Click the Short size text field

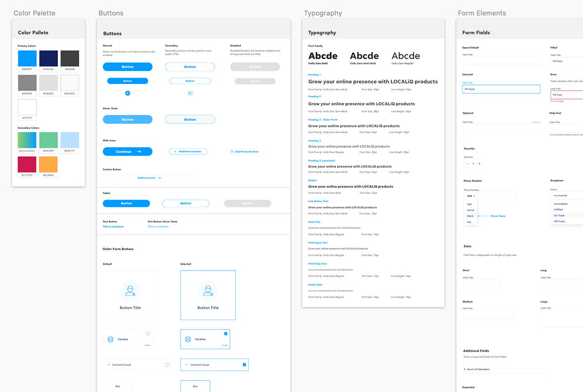tap(481, 284)
